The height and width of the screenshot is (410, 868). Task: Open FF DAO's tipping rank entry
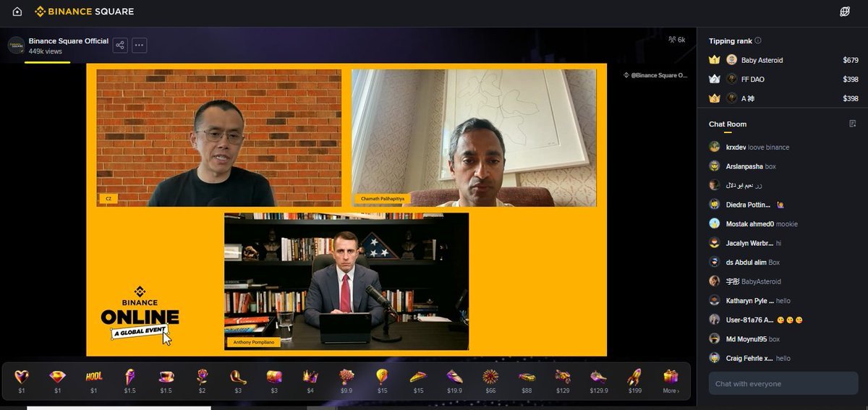click(x=783, y=80)
